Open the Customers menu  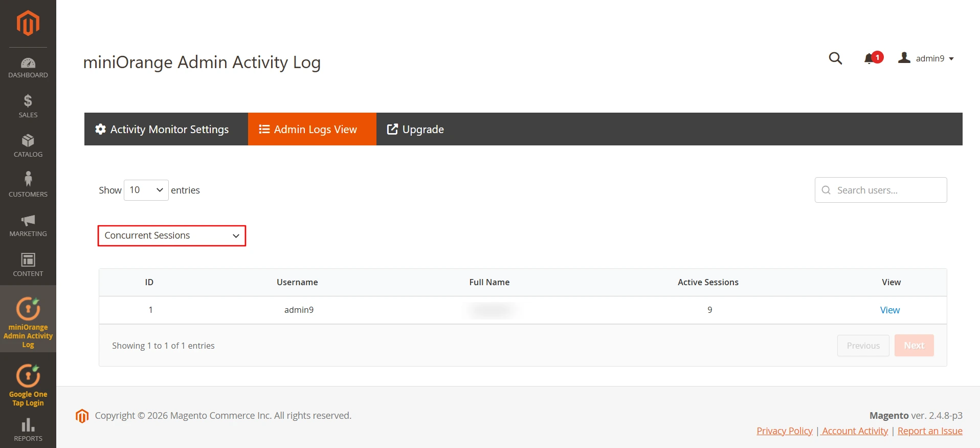click(28, 185)
